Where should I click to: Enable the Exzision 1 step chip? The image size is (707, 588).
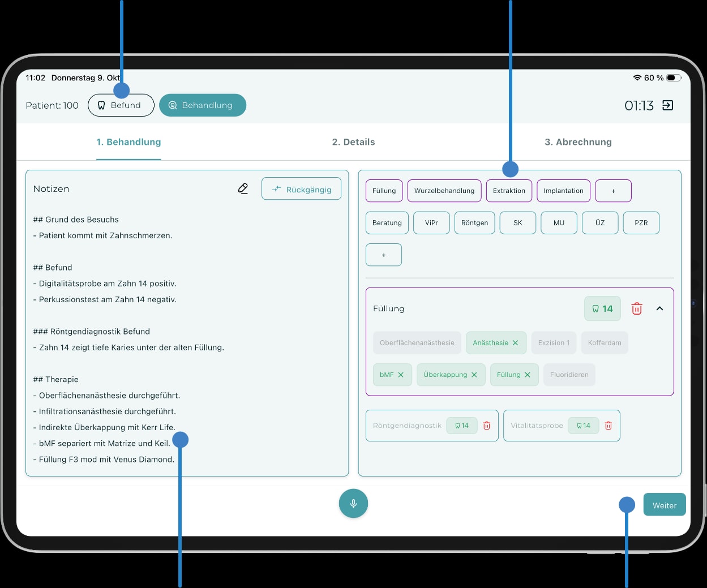(554, 343)
